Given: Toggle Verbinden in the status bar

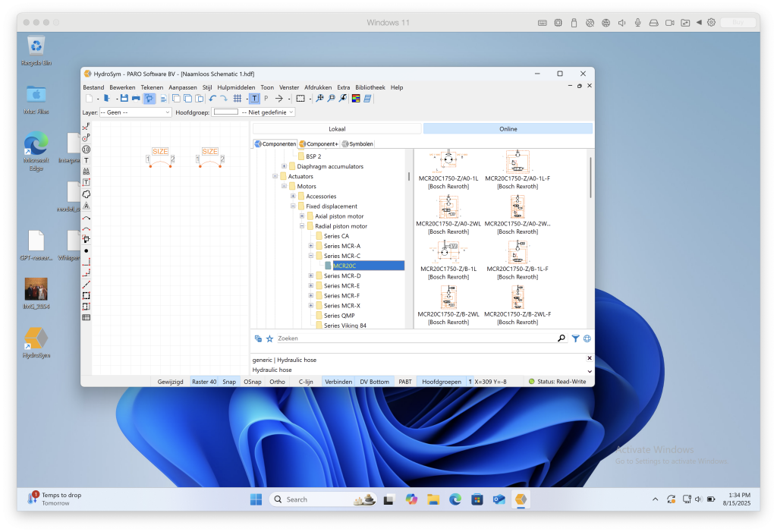Looking at the screenshot, I should (338, 382).
